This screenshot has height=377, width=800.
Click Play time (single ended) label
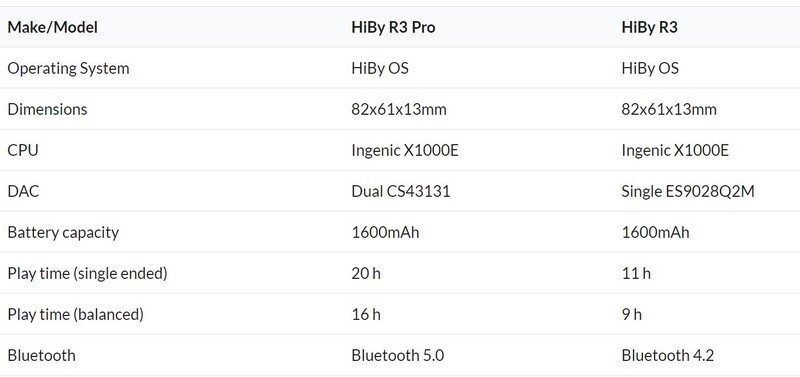point(87,273)
